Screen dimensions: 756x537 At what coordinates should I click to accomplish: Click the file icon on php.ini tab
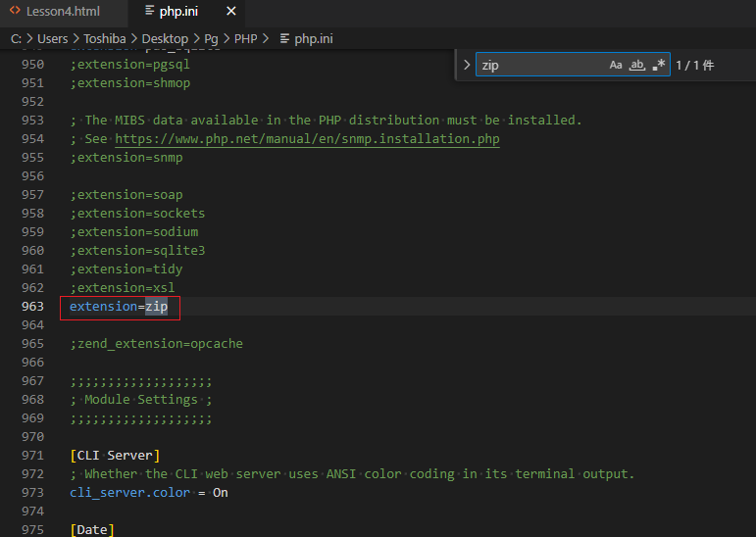coord(150,11)
